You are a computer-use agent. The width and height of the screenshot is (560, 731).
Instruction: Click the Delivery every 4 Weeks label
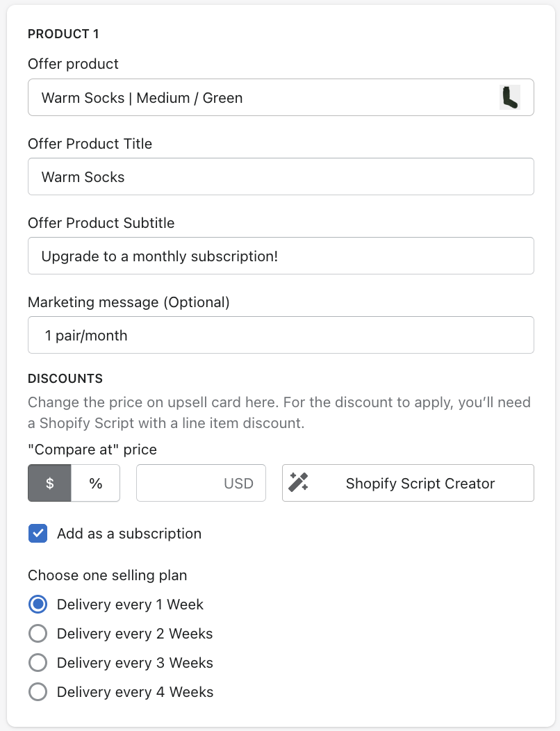[x=135, y=692]
